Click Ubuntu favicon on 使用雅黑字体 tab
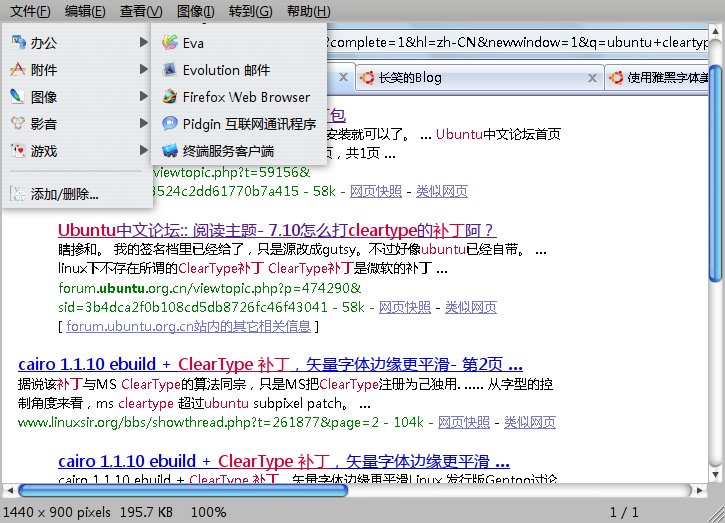 point(616,78)
